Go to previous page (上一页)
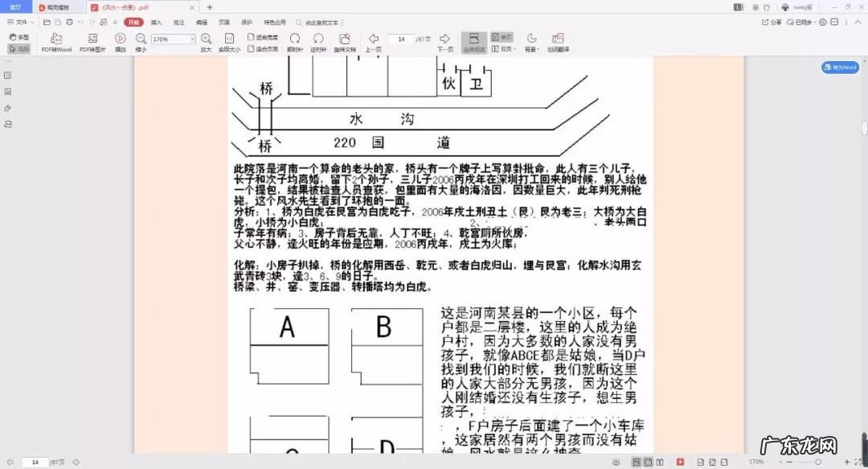The image size is (868, 469). (x=374, y=42)
